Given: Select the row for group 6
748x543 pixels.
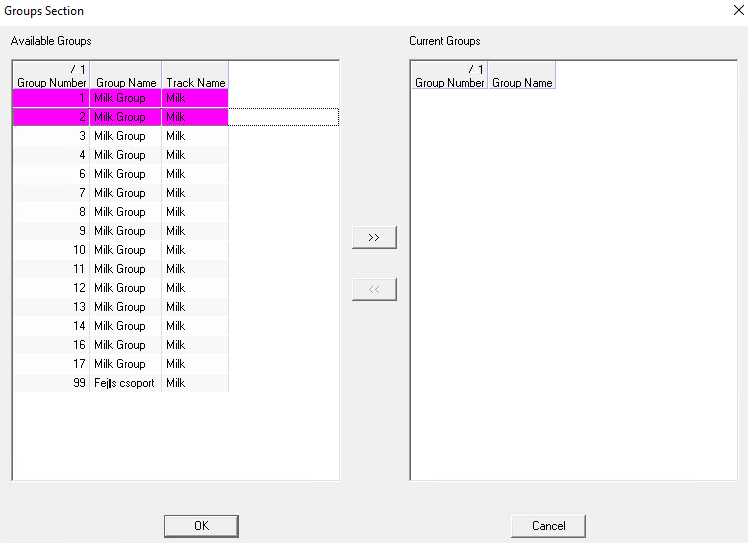Looking at the screenshot, I should pos(120,174).
